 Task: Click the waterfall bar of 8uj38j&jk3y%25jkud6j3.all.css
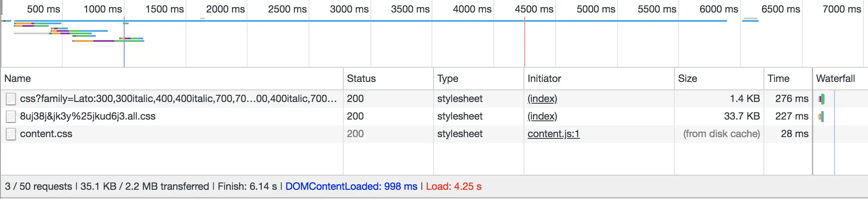821,117
